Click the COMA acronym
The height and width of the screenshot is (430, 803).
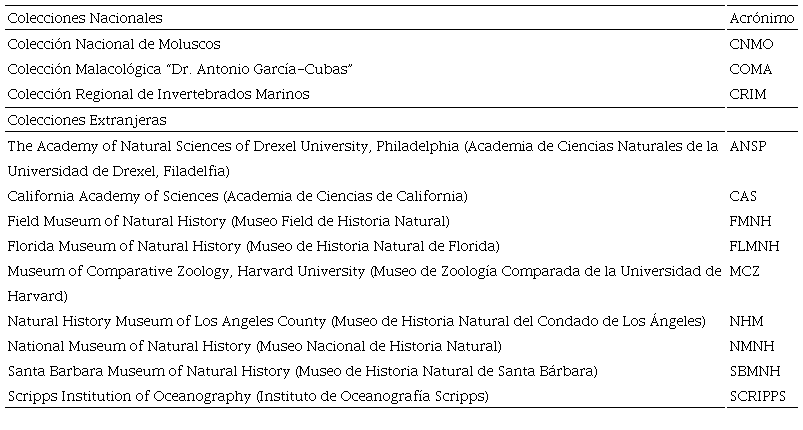(752, 69)
